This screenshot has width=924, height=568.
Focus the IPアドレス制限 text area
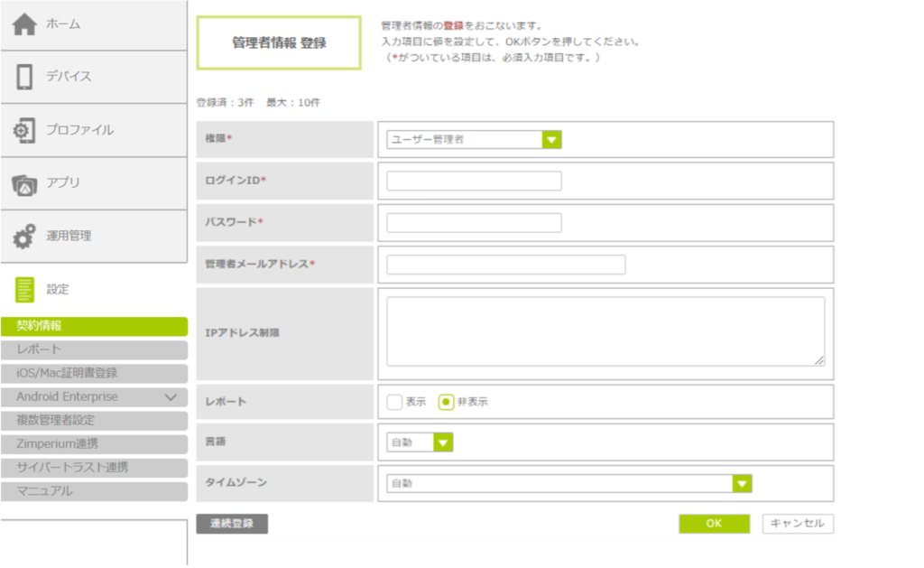(605, 331)
